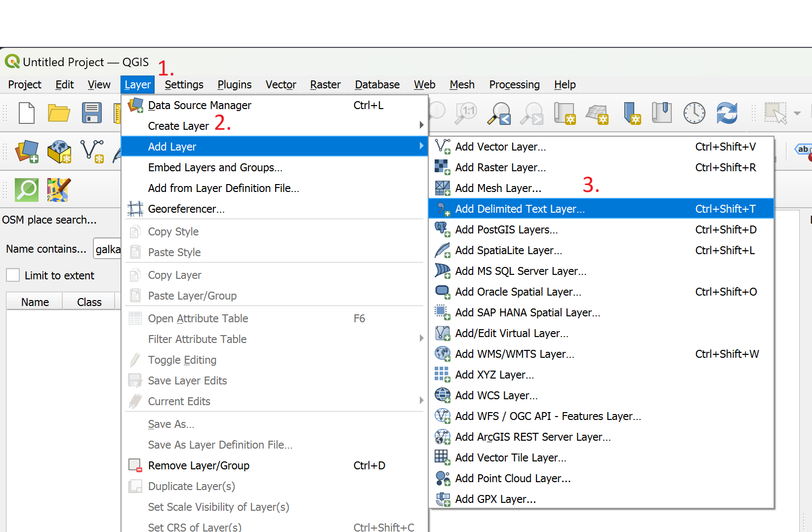Click the Zoom Last magnifier icon

tap(499, 113)
